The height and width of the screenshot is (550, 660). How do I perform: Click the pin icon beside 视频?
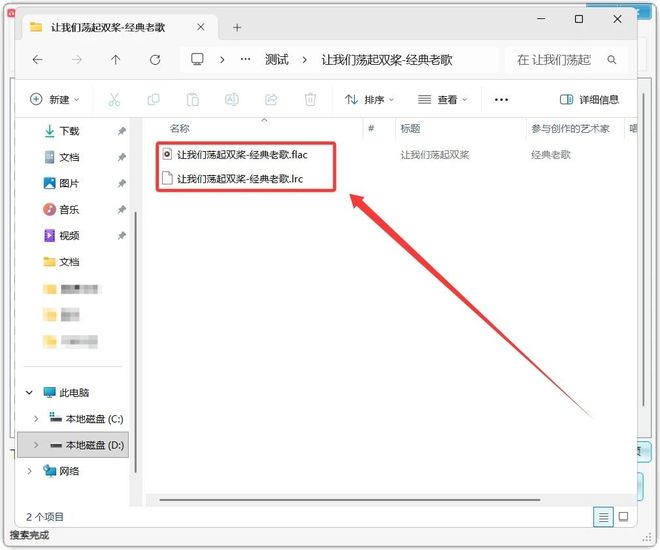[x=122, y=236]
